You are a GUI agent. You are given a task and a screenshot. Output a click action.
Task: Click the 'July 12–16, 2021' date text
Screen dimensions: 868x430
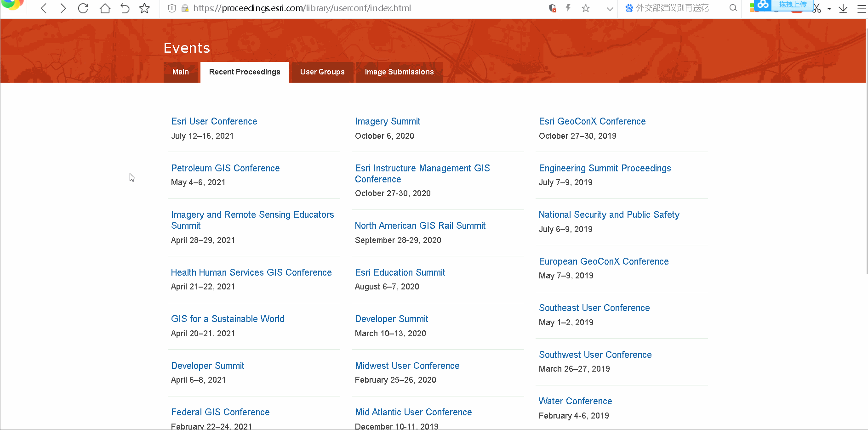tap(202, 136)
